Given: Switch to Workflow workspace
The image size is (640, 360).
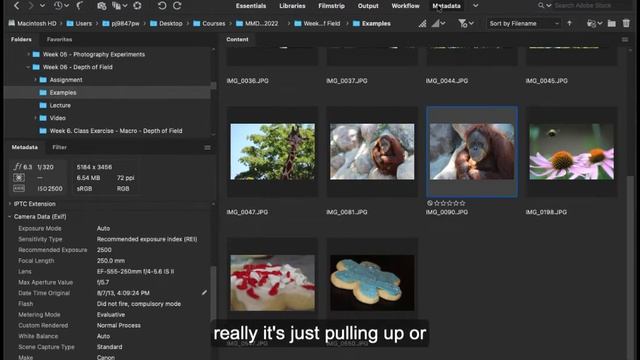Looking at the screenshot, I should 405,6.
